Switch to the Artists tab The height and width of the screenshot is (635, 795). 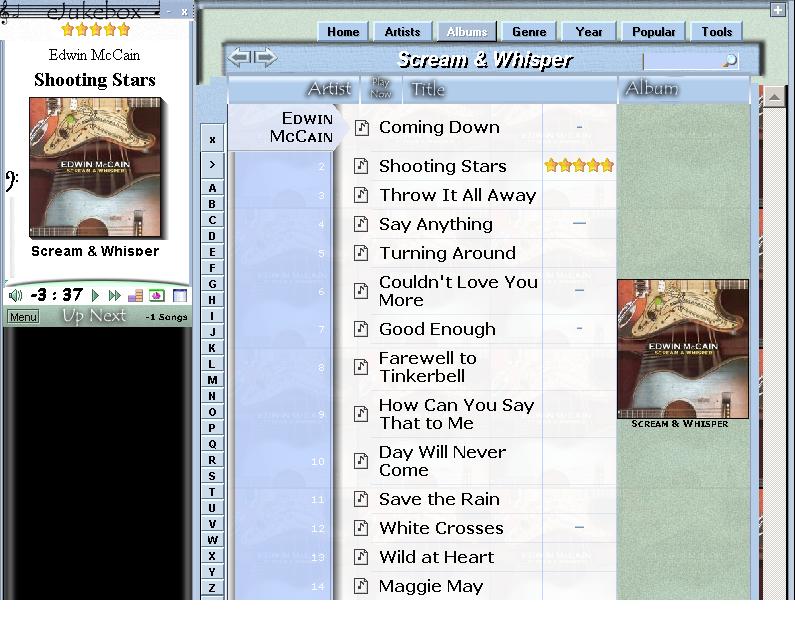tap(403, 31)
